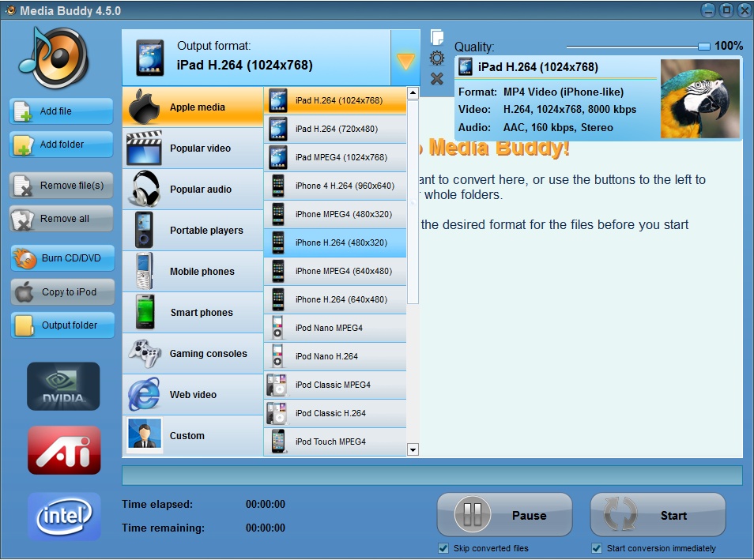Click the NVIDIA acceleration logo

coord(63,386)
